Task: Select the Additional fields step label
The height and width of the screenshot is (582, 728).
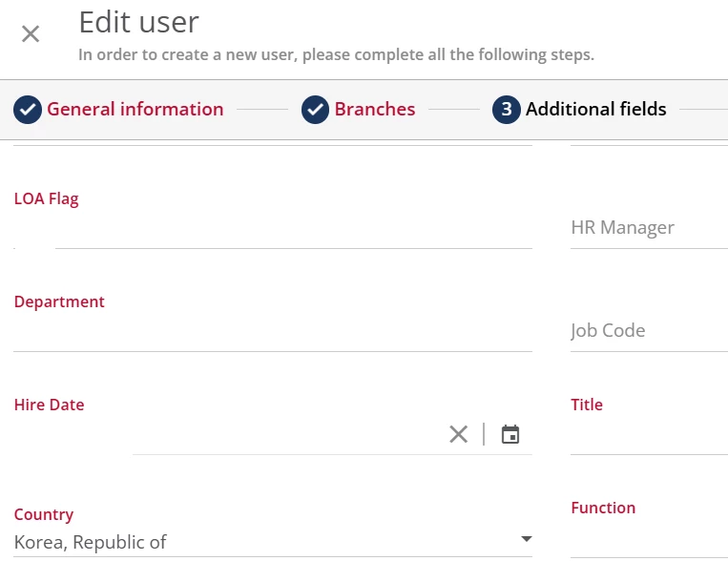Action: point(595,110)
